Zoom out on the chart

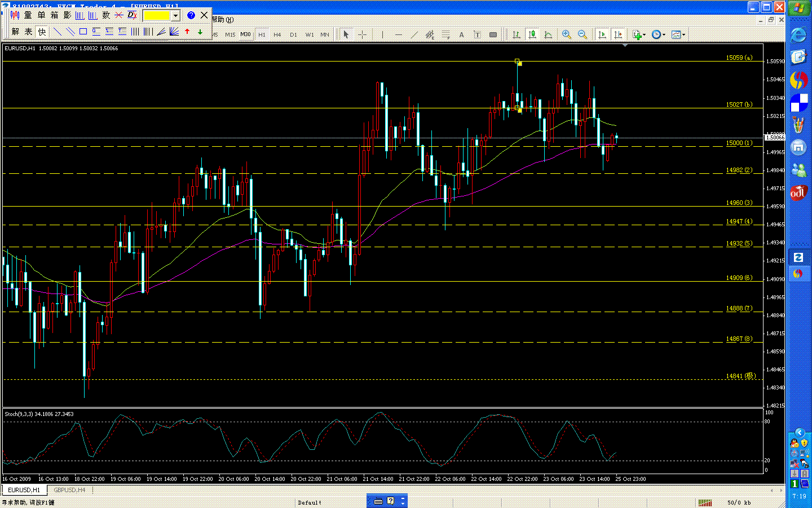point(582,34)
